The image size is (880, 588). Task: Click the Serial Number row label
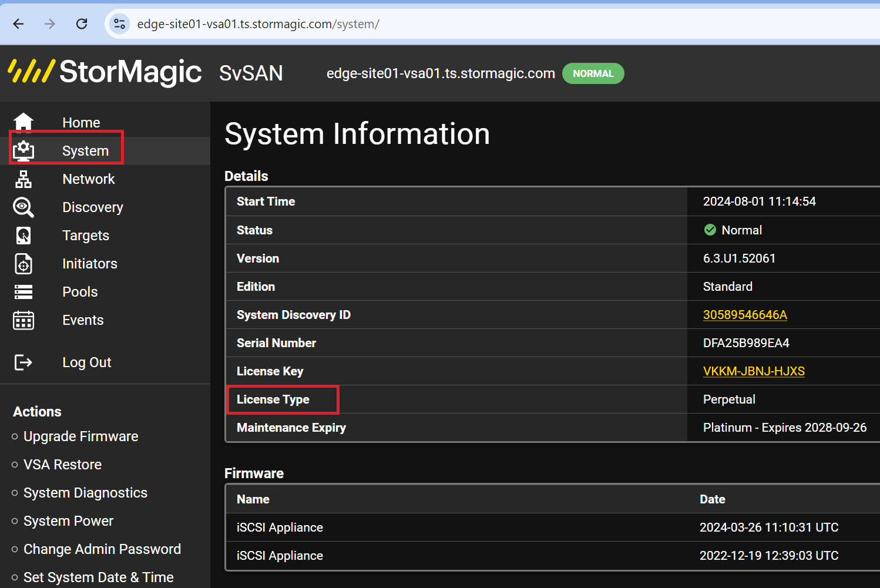point(276,343)
